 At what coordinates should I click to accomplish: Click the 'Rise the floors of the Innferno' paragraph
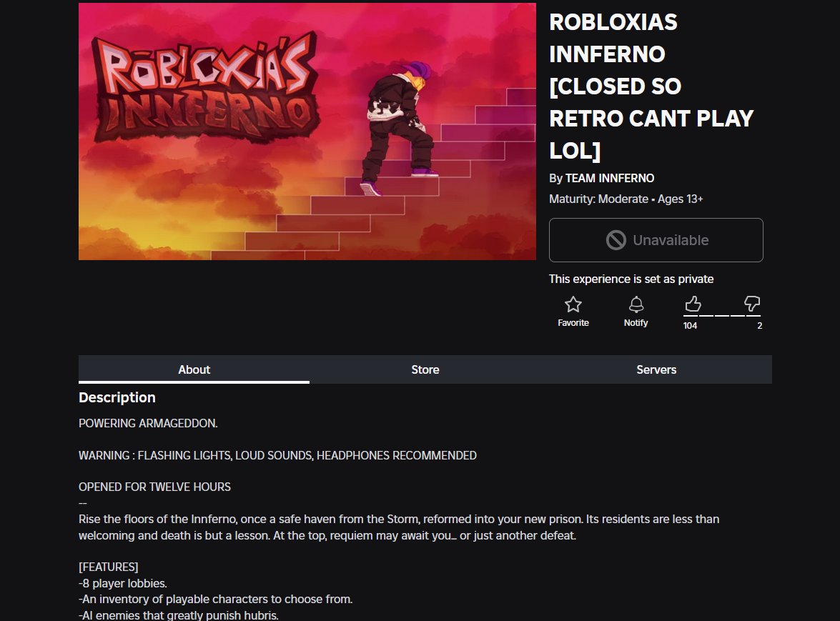tap(399, 527)
